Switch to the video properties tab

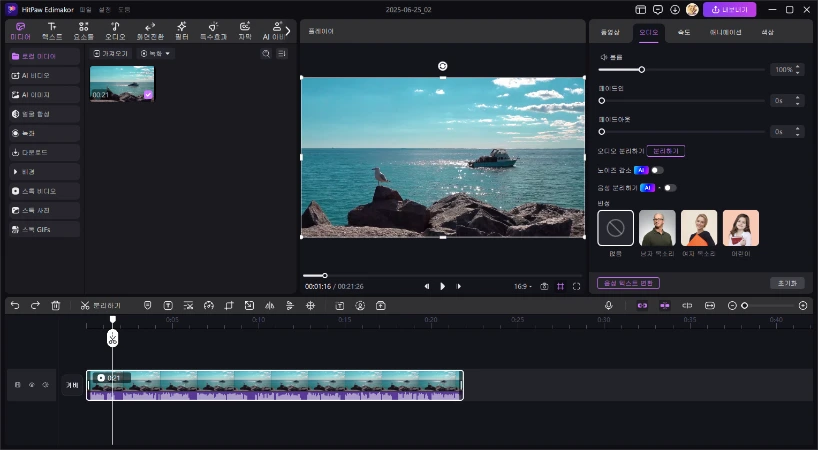[610, 32]
